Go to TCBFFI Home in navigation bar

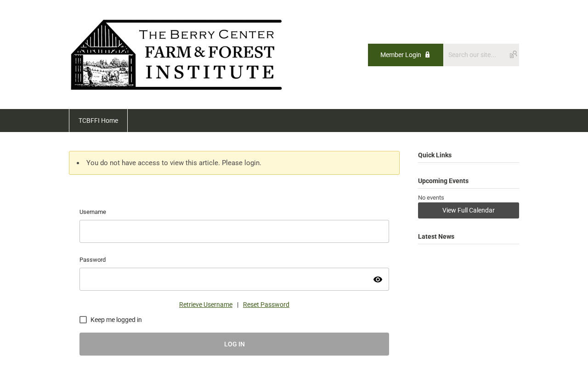click(x=98, y=121)
